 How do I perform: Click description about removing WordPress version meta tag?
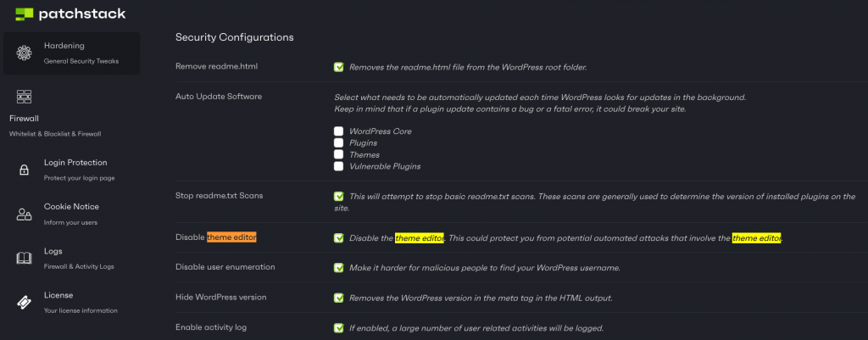(481, 298)
